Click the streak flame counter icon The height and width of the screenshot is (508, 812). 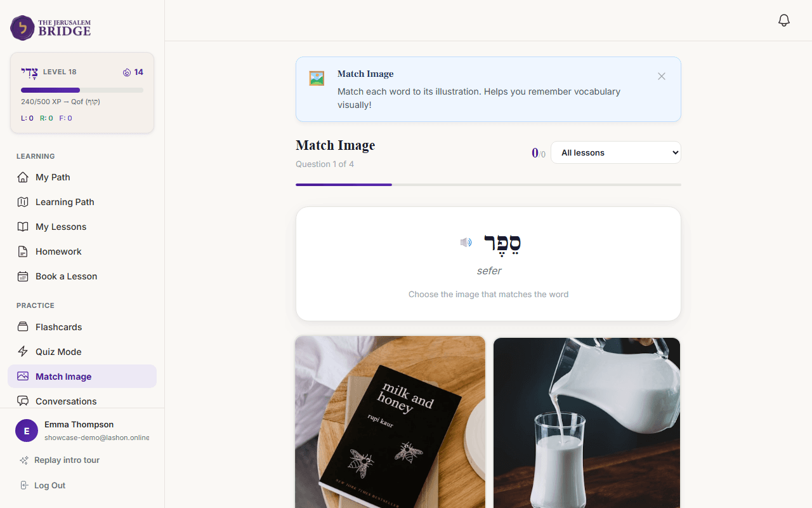tap(127, 72)
